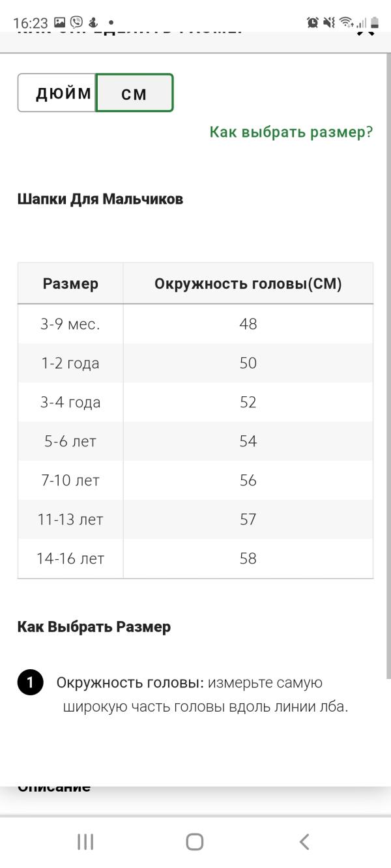Tap Android recent apps icon
391x868 pixels.
[85, 842]
